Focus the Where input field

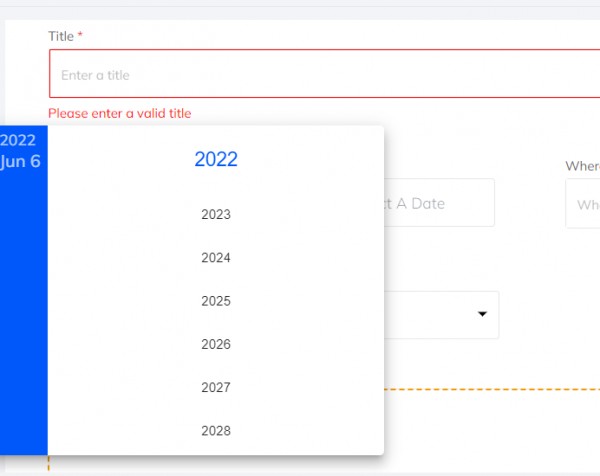coord(584,204)
